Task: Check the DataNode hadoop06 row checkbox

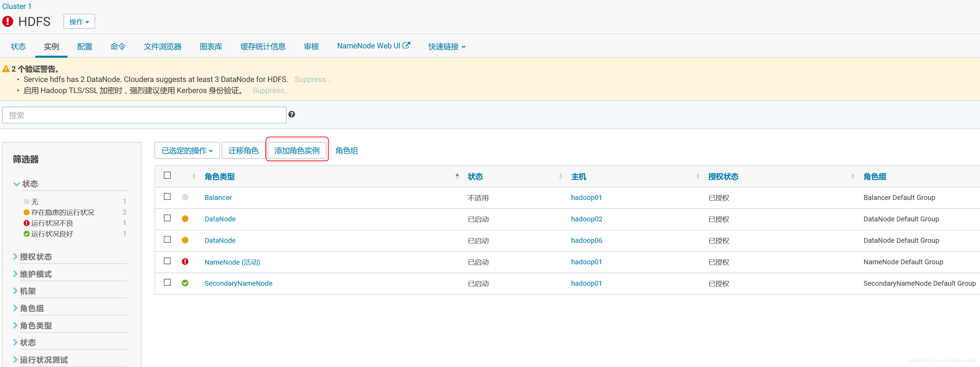Action: point(167,239)
